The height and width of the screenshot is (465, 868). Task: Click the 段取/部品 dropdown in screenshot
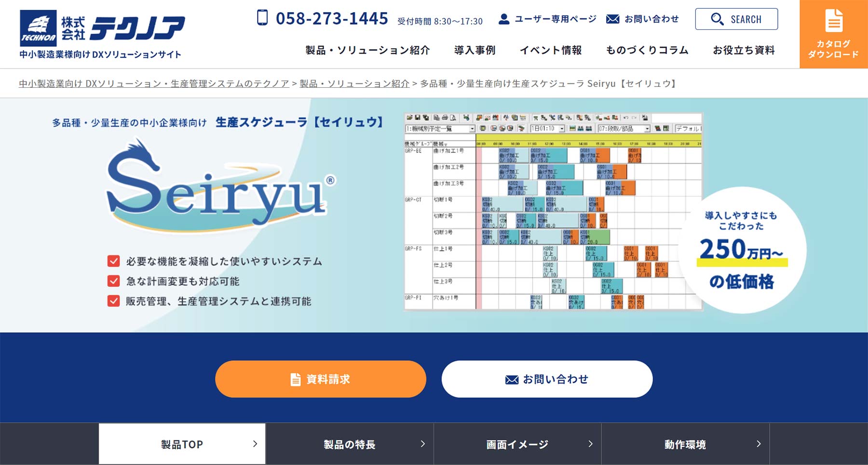[624, 129]
